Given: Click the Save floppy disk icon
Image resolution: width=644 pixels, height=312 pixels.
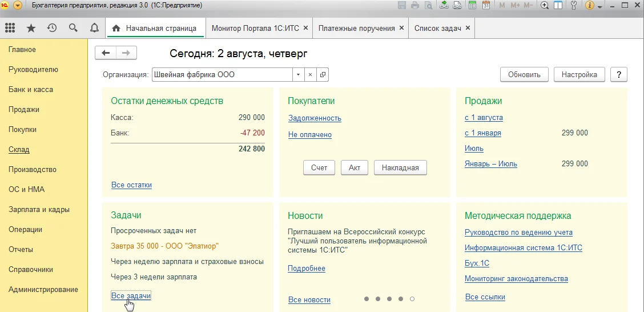Looking at the screenshot, I should (402, 5).
